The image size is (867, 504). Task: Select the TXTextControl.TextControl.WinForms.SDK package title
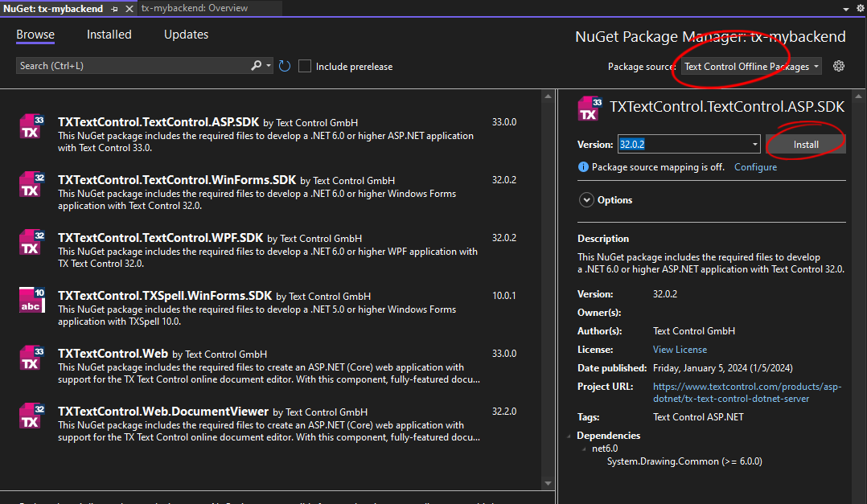[177, 180]
